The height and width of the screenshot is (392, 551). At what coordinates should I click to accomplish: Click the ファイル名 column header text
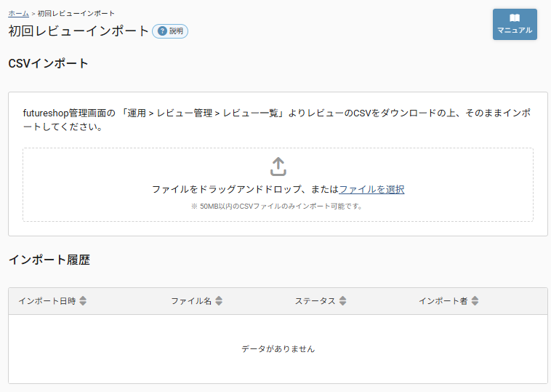tap(191, 301)
